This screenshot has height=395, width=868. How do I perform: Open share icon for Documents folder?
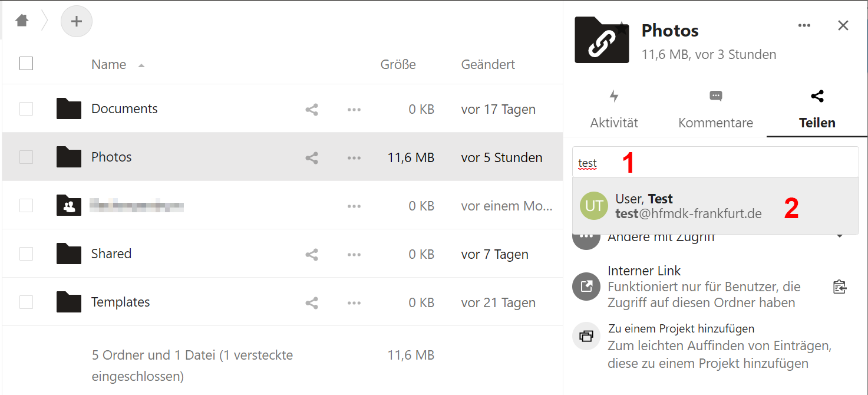[312, 109]
